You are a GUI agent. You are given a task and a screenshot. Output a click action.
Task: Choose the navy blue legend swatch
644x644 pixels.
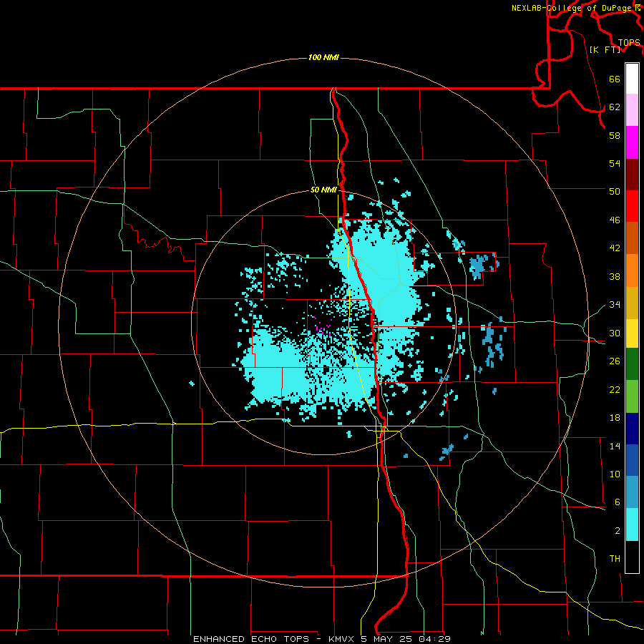click(x=632, y=429)
